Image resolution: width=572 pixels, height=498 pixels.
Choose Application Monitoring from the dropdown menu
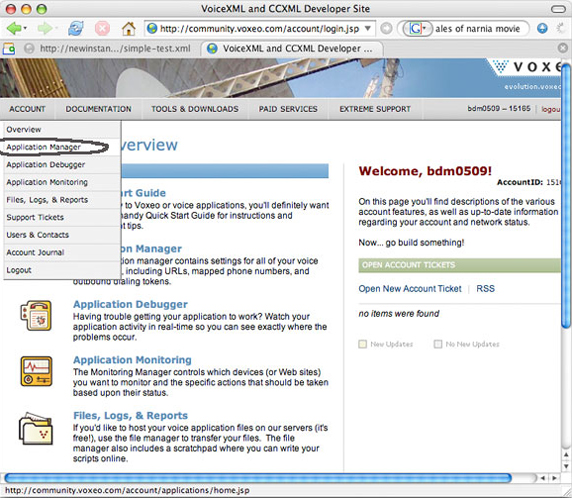[x=62, y=182]
